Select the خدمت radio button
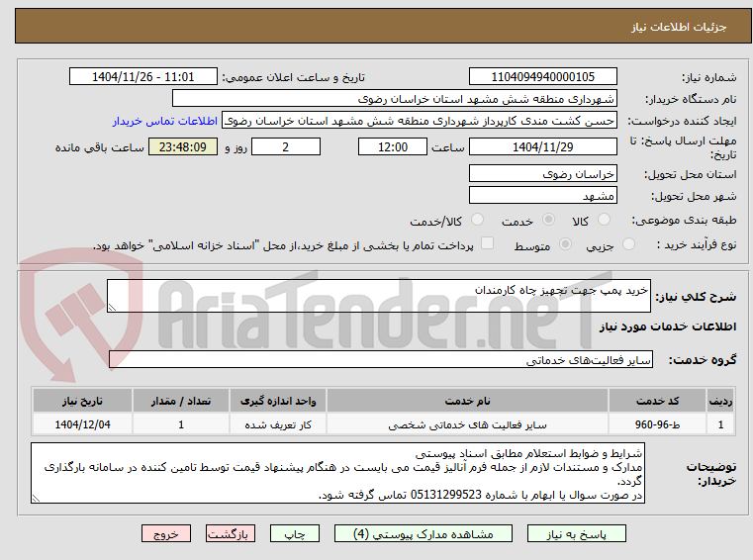This screenshot has height=560, width=753. 548,220
